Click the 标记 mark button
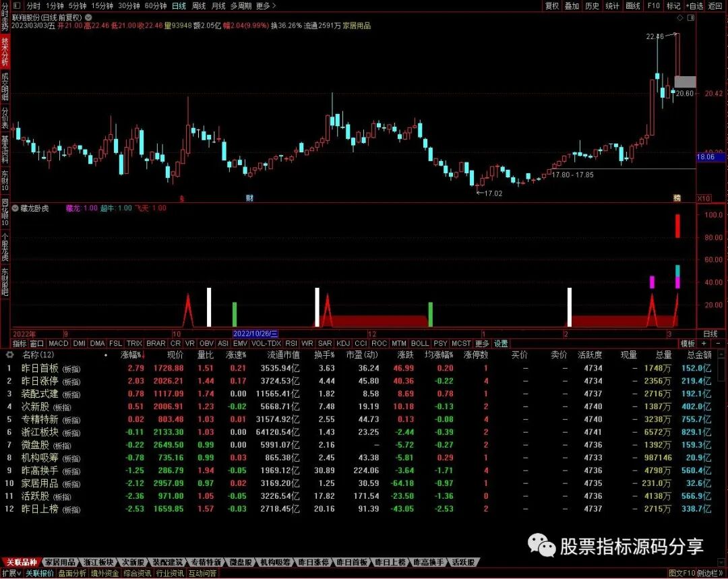Viewport: 728px width, 579px height. click(673, 5)
